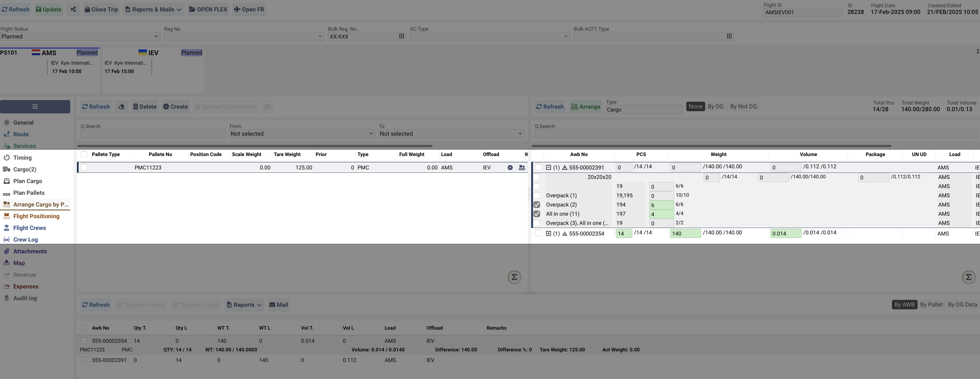Image resolution: width=980 pixels, height=379 pixels.
Task: Uncheck the Overpack (2) row checkbox
Action: coord(537,205)
